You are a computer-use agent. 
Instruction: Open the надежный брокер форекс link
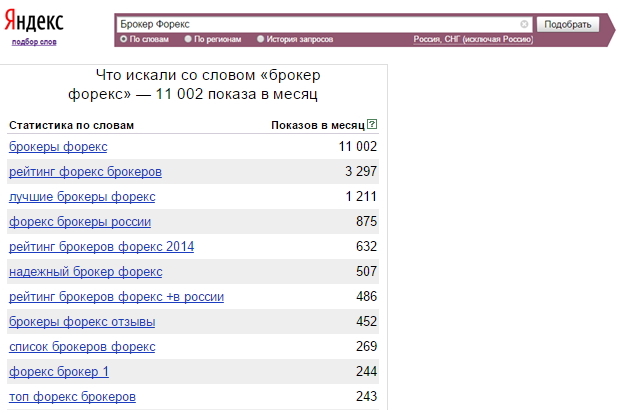click(x=85, y=272)
